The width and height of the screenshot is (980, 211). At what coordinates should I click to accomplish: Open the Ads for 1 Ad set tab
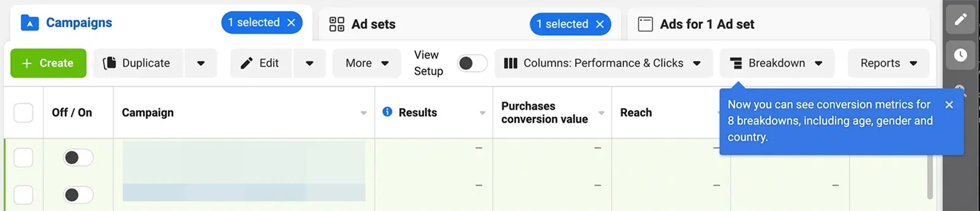pyautogui.click(x=707, y=24)
